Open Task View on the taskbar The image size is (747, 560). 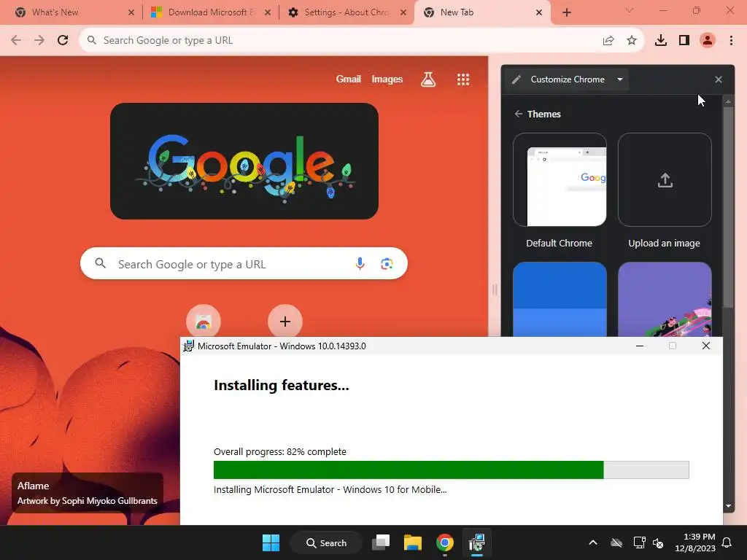tap(381, 542)
